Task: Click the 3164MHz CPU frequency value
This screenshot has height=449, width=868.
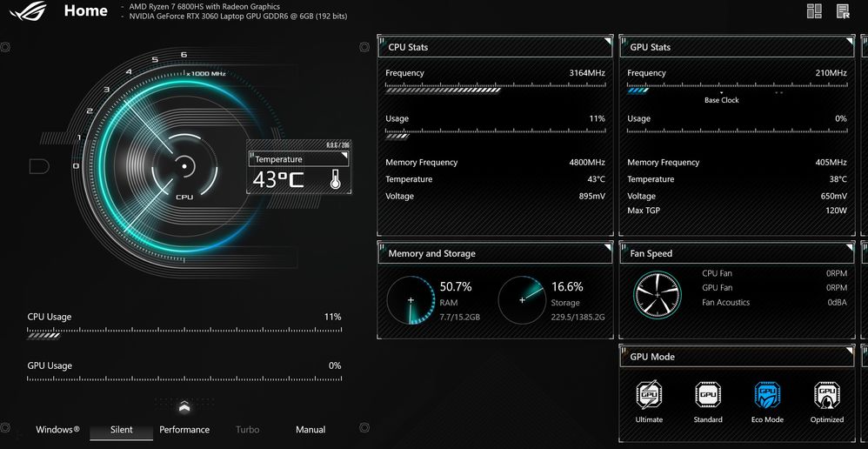Action: (x=587, y=73)
